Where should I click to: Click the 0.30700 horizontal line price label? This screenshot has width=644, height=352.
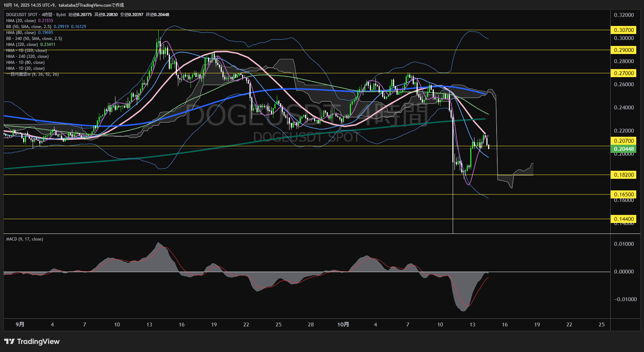624,30
